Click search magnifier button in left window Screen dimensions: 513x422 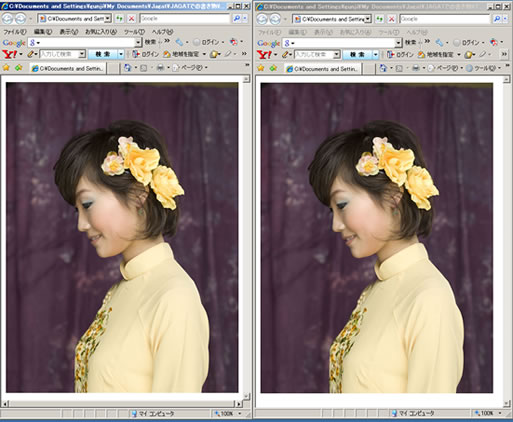coord(237,19)
